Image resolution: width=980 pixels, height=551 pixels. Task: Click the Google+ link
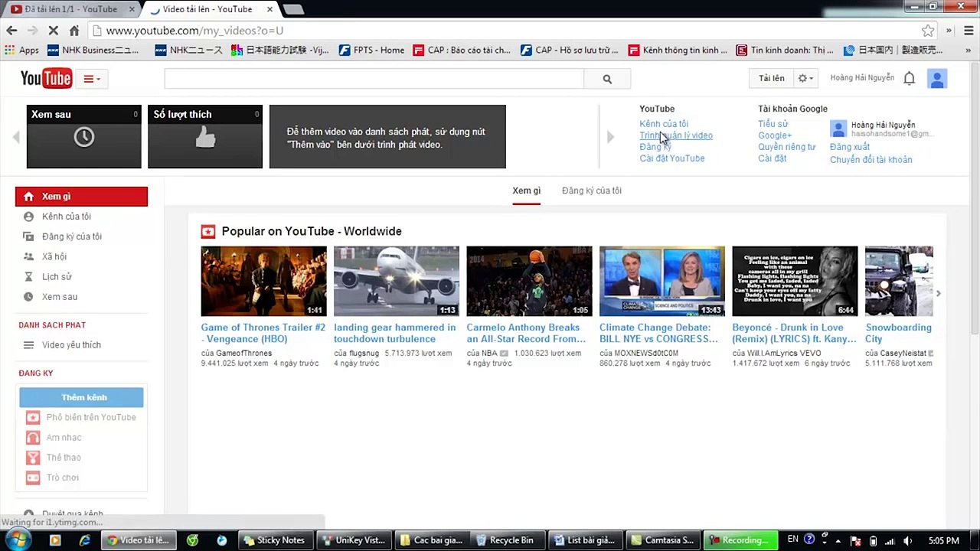pyautogui.click(x=775, y=135)
